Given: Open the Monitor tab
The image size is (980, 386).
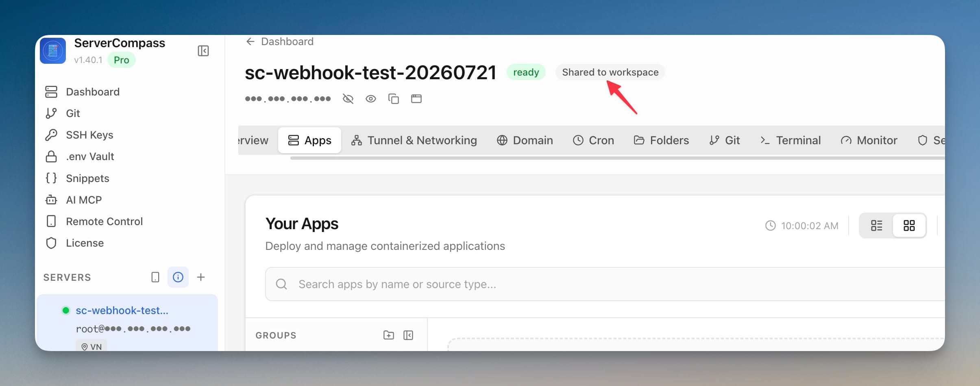Looking at the screenshot, I should pos(869,140).
